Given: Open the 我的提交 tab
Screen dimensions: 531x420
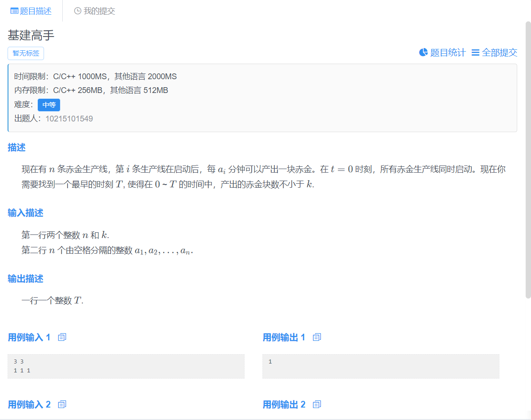Looking at the screenshot, I should (94, 11).
